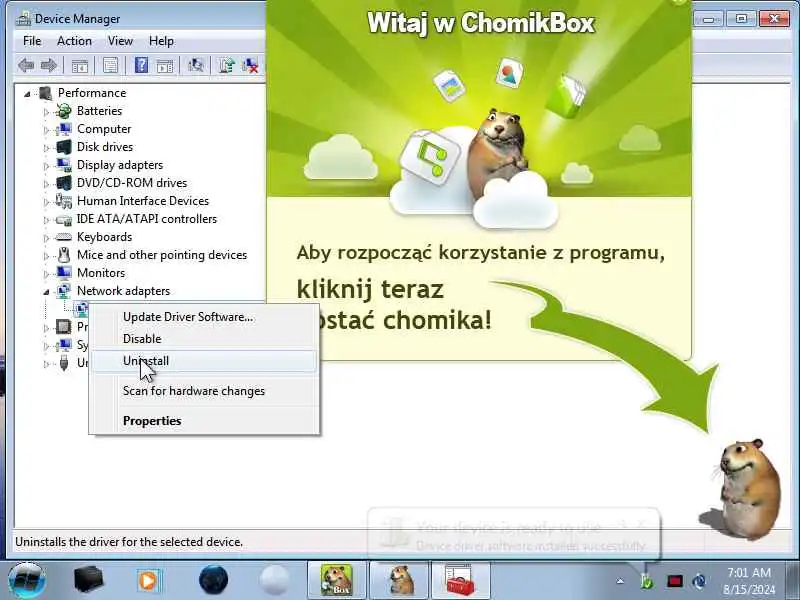Select the Disk drives category icon
800x600 pixels.
pos(64,147)
